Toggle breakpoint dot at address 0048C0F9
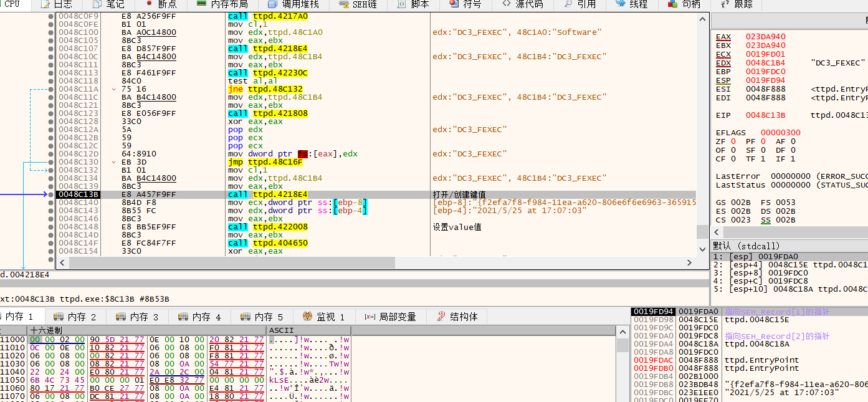Viewport: 868px width, 402px height. pyautogui.click(x=51, y=16)
